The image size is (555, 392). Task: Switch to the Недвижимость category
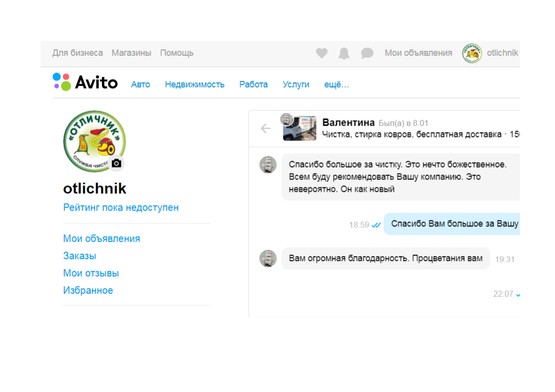click(x=194, y=85)
